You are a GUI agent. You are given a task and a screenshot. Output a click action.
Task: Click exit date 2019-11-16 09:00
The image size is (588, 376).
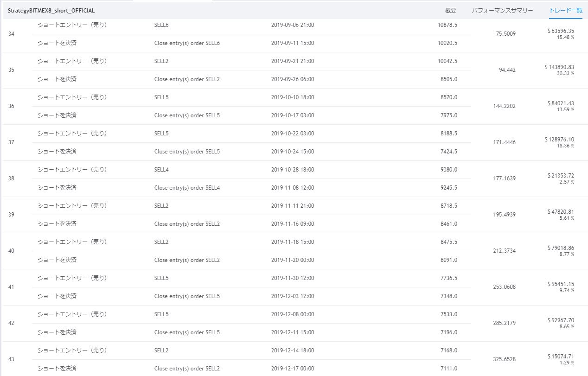[293, 224]
